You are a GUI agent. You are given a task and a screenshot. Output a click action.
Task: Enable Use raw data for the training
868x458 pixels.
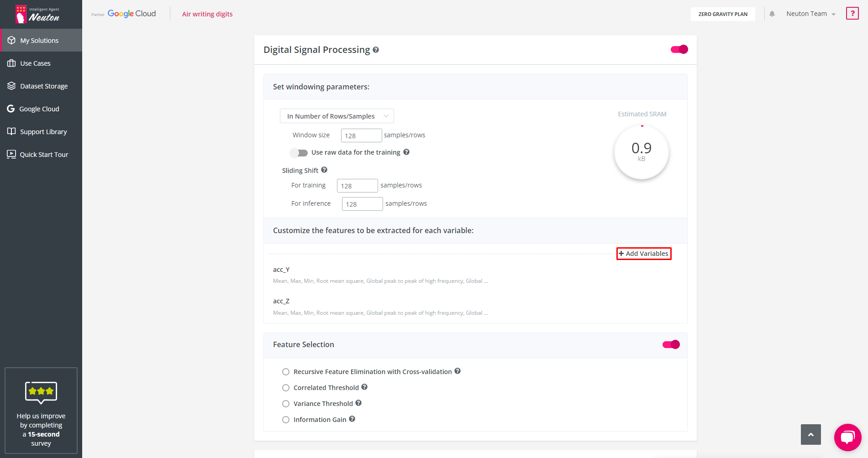coord(299,153)
